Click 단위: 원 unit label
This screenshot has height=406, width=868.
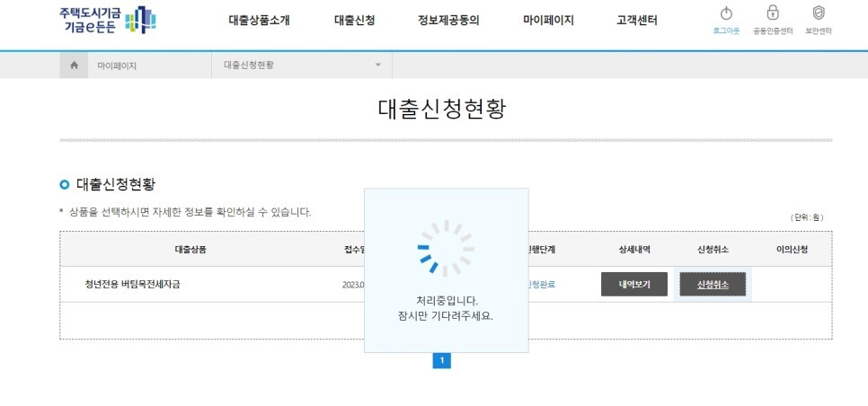click(x=807, y=218)
